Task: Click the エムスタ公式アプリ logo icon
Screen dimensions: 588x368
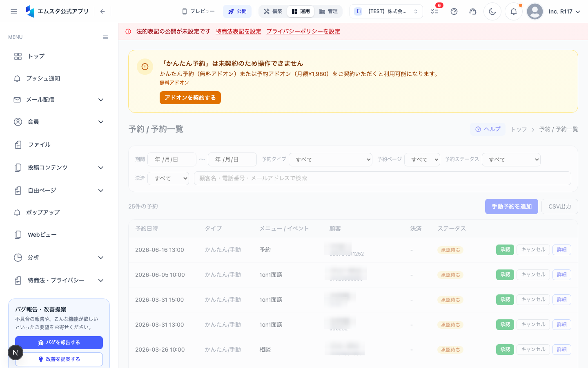Action: 30,11
